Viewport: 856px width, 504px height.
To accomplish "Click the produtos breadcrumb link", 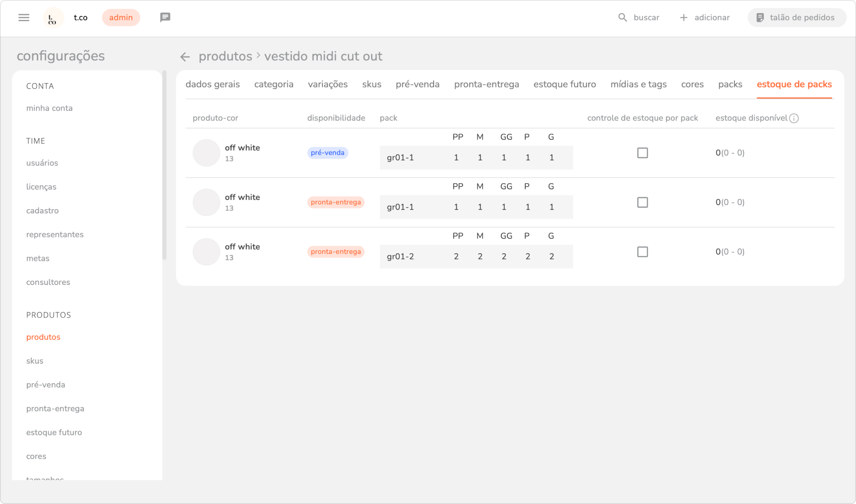I will (225, 56).
